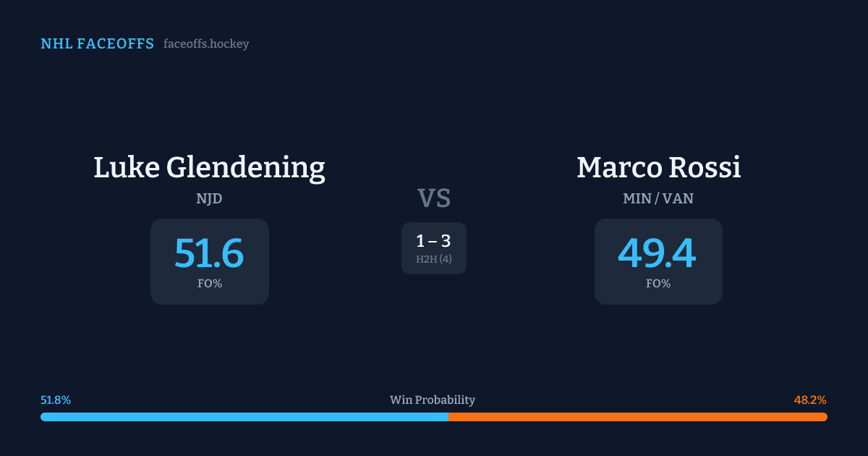The height and width of the screenshot is (456, 868).
Task: Click the FO% label under 51.6
Action: (210, 284)
